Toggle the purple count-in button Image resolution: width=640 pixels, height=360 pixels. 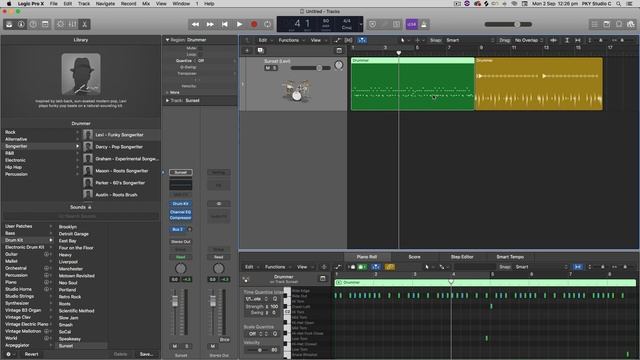(411, 24)
